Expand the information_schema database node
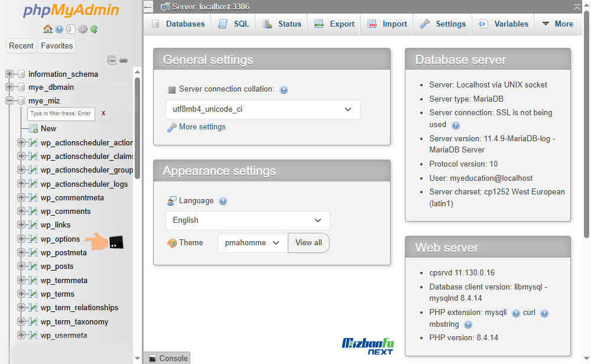Screen dimensions: 591x364 [9, 74]
